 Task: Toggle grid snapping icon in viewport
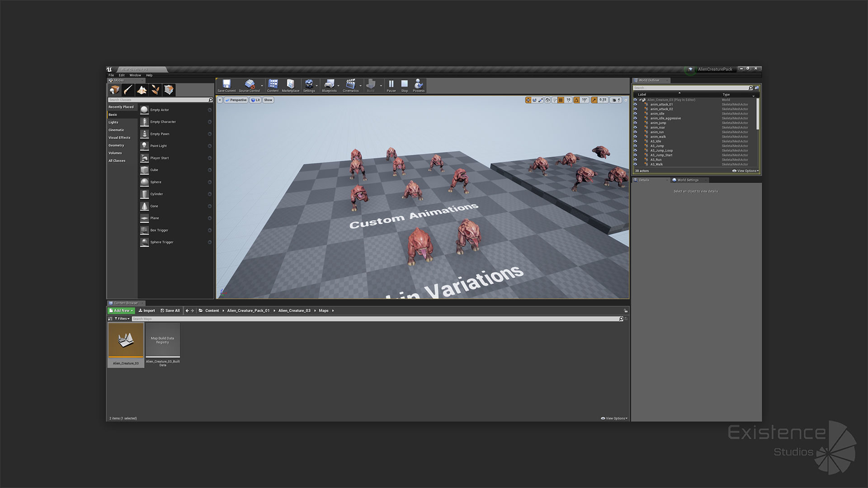[x=561, y=100]
